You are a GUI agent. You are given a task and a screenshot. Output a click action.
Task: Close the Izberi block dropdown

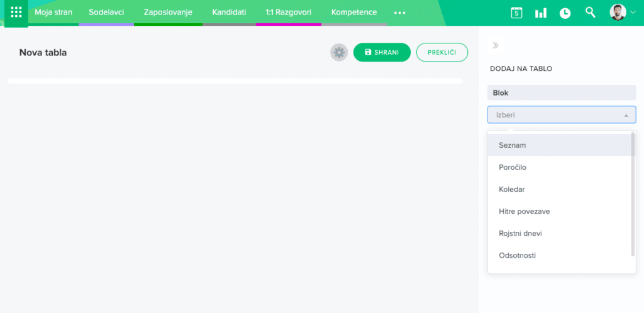626,115
